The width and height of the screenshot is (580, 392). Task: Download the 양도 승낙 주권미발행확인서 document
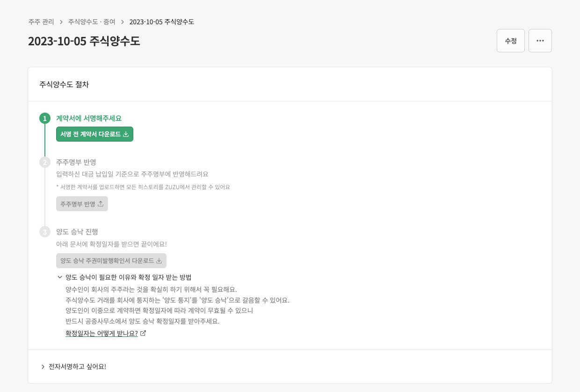(110, 261)
